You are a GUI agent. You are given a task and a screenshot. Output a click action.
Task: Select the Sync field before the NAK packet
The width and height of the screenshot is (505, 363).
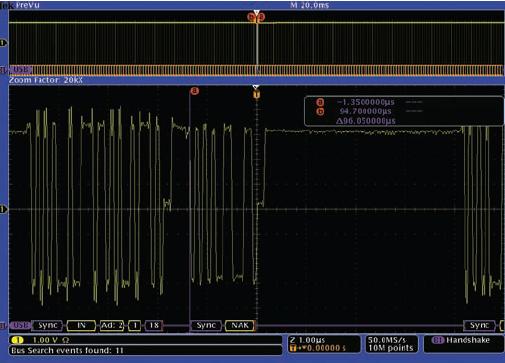206,325
